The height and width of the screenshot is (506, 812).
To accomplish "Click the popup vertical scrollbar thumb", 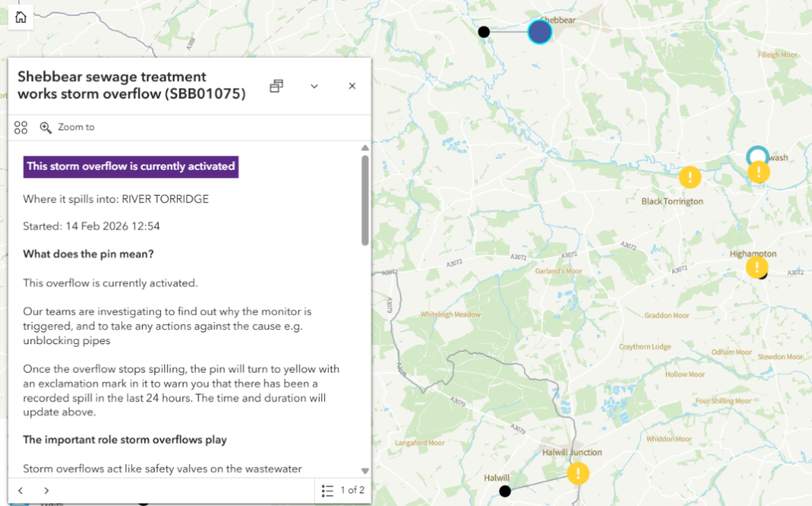I will [x=365, y=198].
